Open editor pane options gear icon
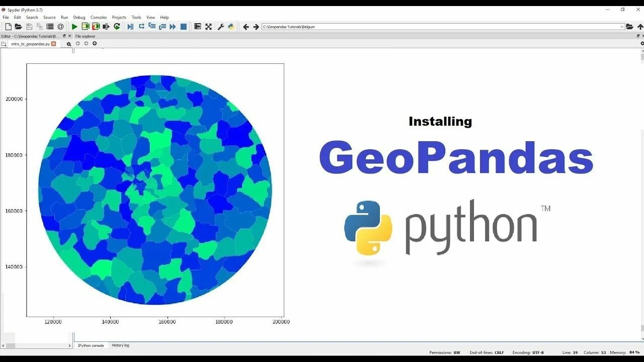 [x=69, y=44]
